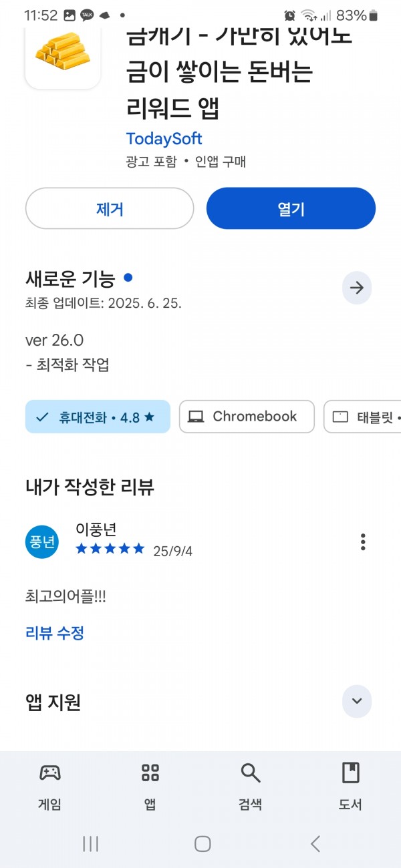The width and height of the screenshot is (401, 868).
Task: Expand the 앱 지원 section chevron
Action: 357,701
